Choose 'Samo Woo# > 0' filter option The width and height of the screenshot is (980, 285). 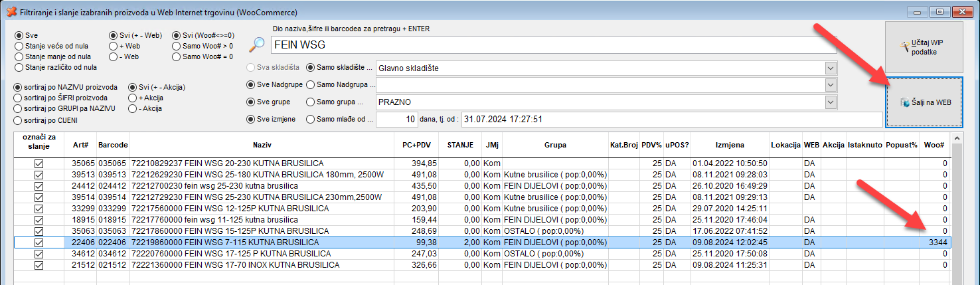coord(176,47)
